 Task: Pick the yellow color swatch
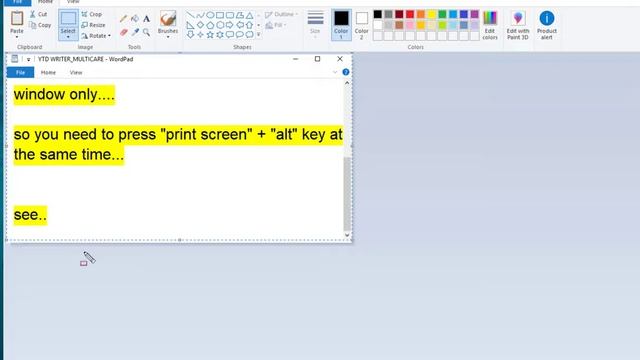[x=431, y=14]
